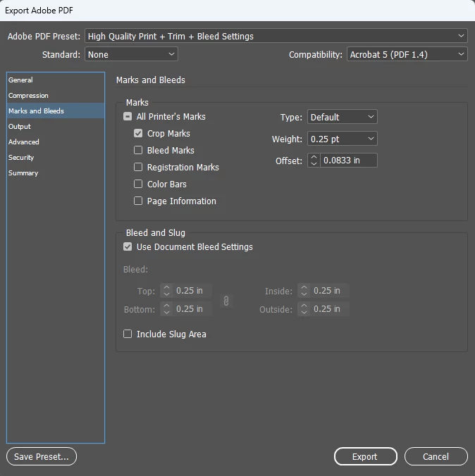Viewport: 475px width, 476px height.
Task: Click the Bottom bleed value field
Action: pyautogui.click(x=192, y=309)
